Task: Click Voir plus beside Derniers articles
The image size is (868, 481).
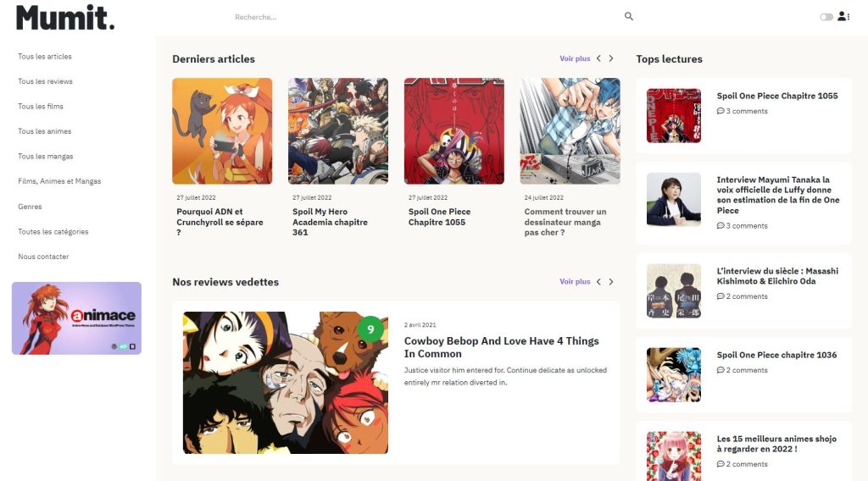Action: pos(575,59)
